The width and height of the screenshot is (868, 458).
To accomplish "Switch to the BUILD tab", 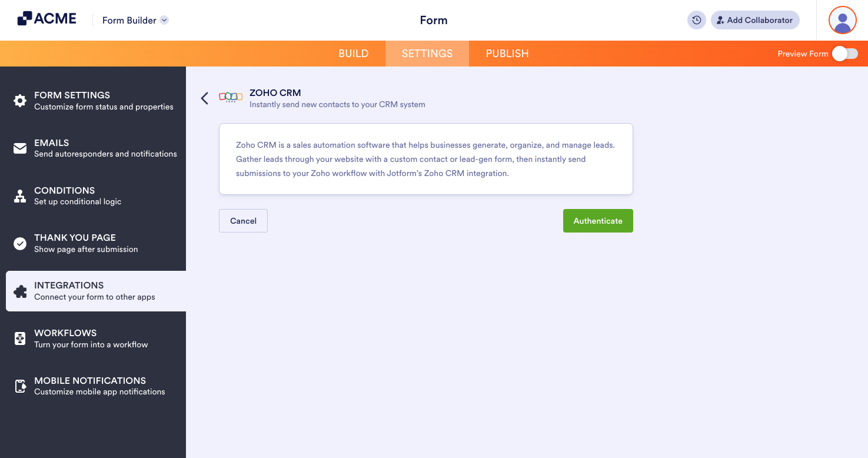I will (353, 53).
